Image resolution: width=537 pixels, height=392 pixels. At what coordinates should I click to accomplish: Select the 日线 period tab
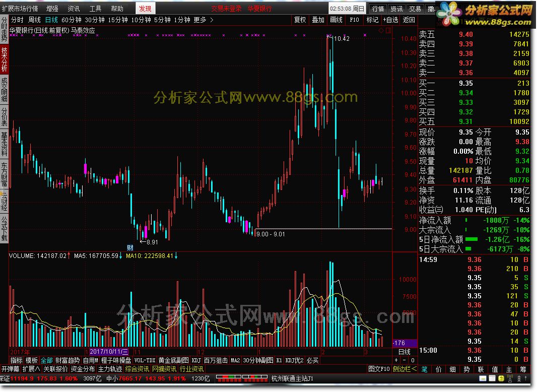(51, 20)
